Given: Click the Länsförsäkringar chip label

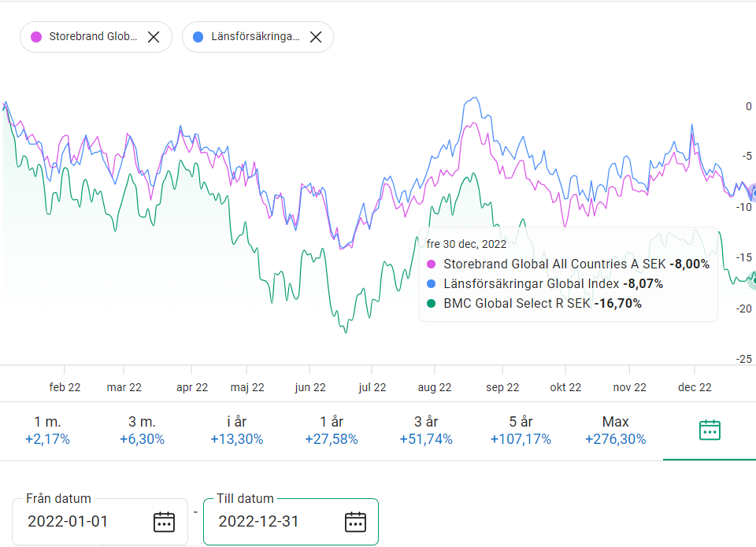Looking at the screenshot, I should coord(255,37).
